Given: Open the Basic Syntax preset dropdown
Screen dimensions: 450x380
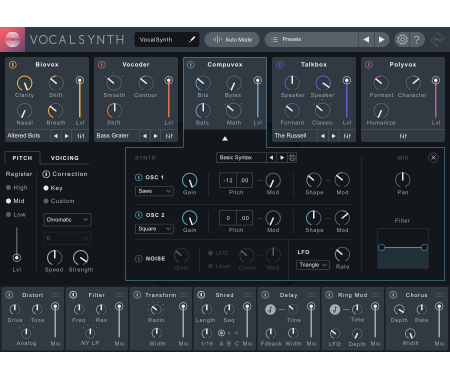Looking at the screenshot, I should [241, 158].
